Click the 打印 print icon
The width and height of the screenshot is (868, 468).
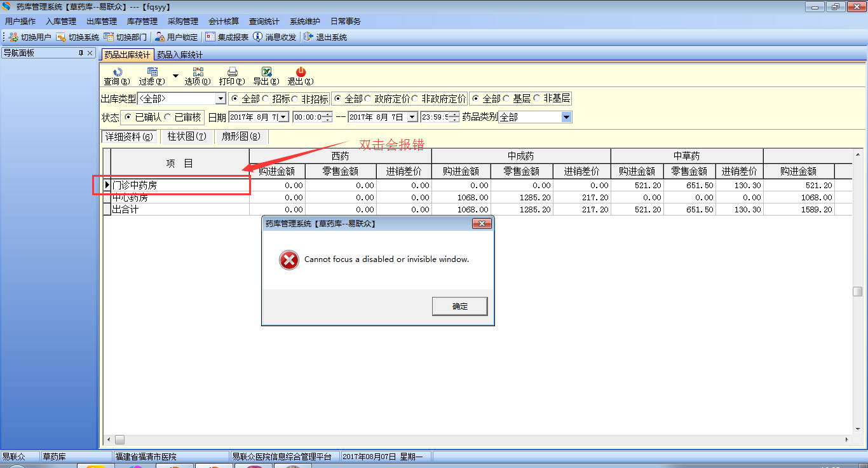(232, 76)
